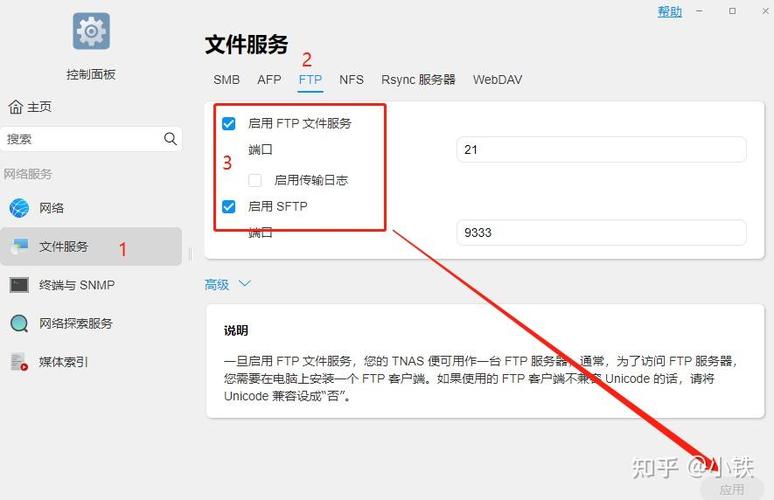Screen dimensions: 774x500
Task: Toggle 启用 FTP 文件服务 checkbox
Action: pos(229,123)
